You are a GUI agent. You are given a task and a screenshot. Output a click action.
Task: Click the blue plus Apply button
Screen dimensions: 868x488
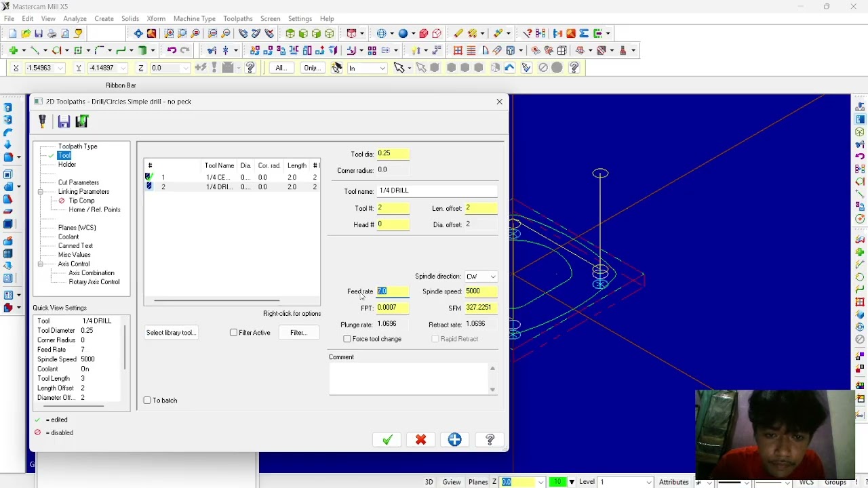pos(454,440)
